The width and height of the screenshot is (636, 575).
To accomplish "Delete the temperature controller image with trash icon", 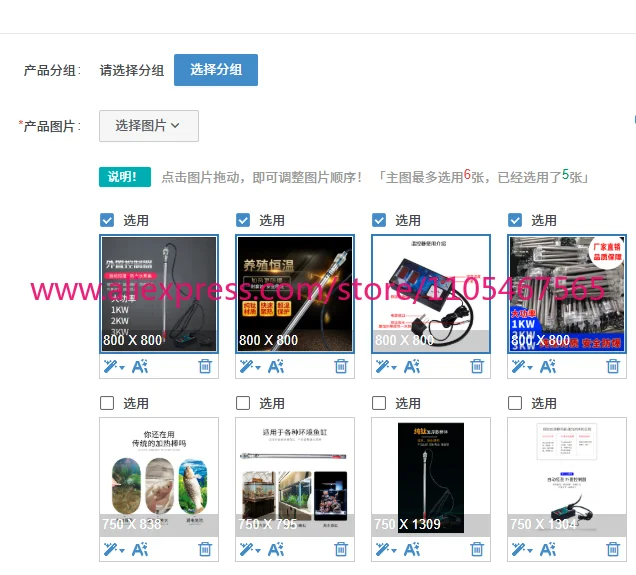I will coord(477,366).
